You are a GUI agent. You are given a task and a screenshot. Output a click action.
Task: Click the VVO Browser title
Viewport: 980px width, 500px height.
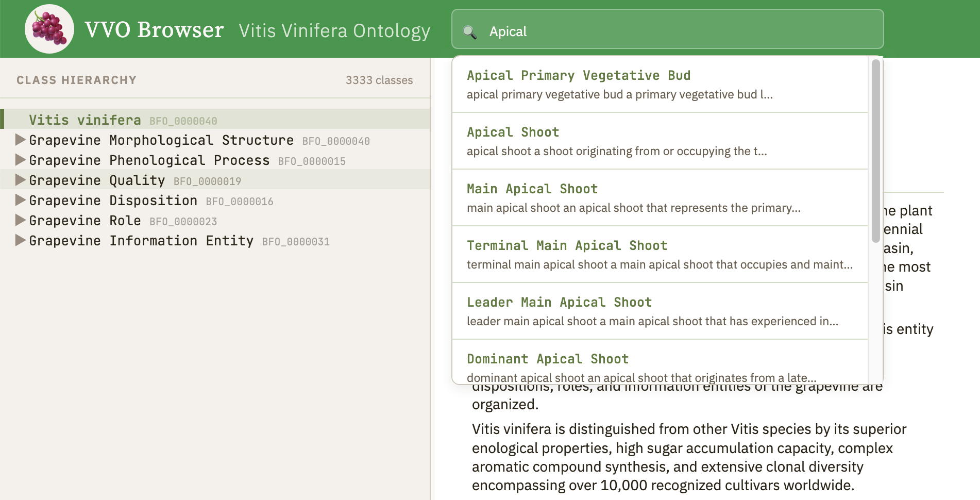pyautogui.click(x=155, y=29)
